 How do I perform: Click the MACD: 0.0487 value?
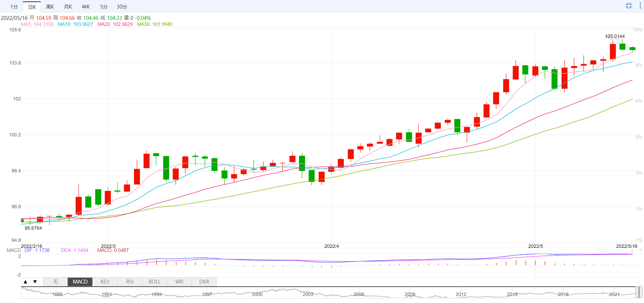113,250
